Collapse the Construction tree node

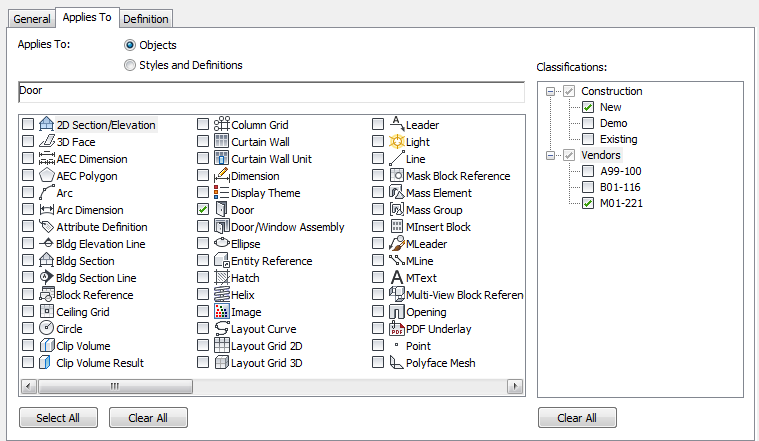click(551, 91)
